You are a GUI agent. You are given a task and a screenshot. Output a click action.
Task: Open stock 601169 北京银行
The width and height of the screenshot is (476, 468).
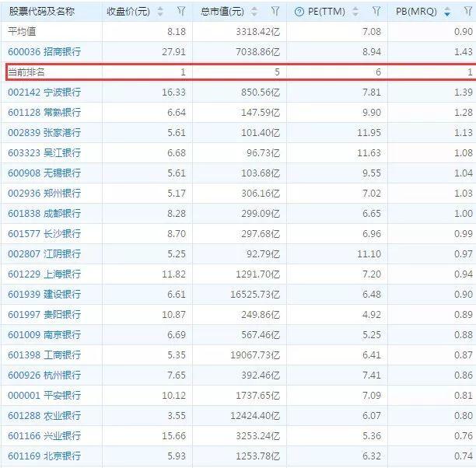[x=44, y=456]
